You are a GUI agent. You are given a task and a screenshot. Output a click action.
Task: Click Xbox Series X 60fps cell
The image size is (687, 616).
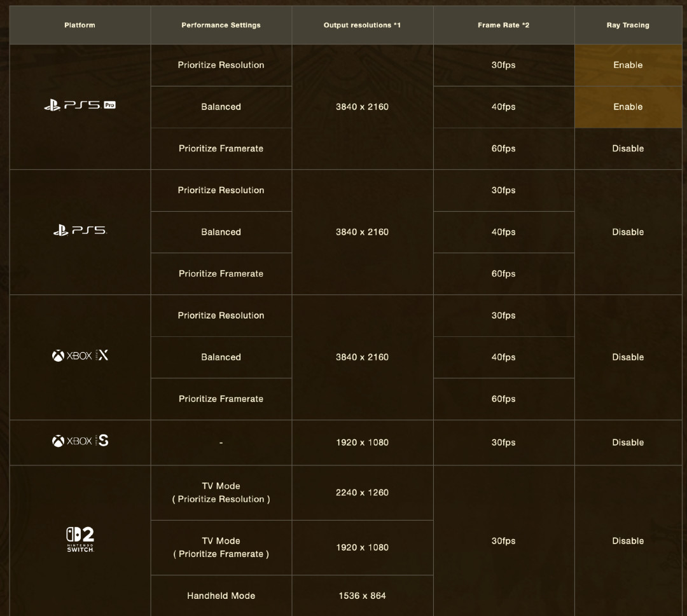pos(503,399)
